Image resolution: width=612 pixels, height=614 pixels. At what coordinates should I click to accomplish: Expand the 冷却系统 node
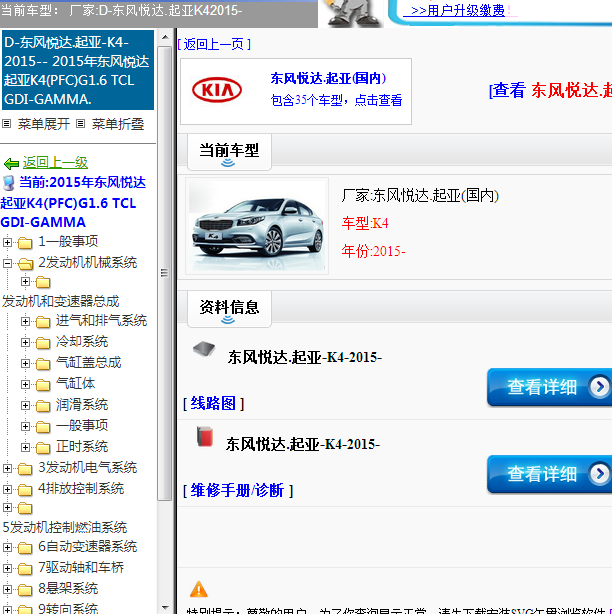pyautogui.click(x=25, y=343)
